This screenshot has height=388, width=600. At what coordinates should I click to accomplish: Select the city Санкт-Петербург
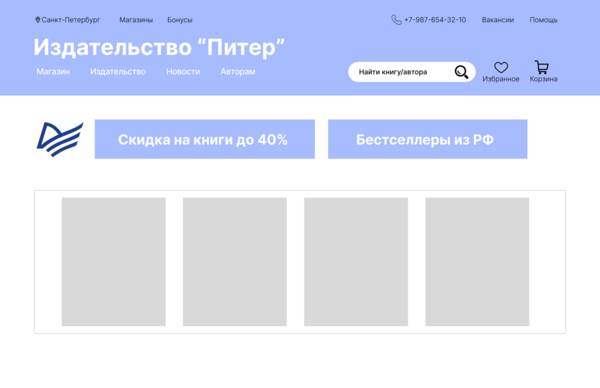click(71, 20)
